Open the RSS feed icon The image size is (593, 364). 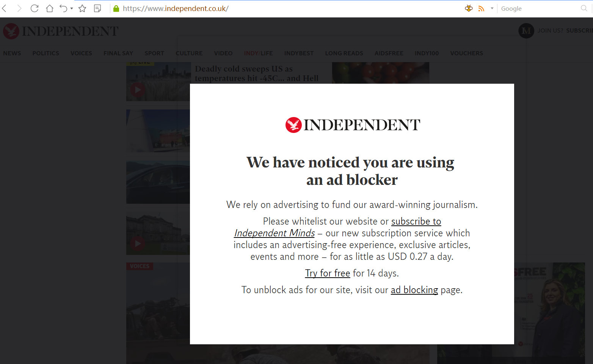tap(481, 8)
